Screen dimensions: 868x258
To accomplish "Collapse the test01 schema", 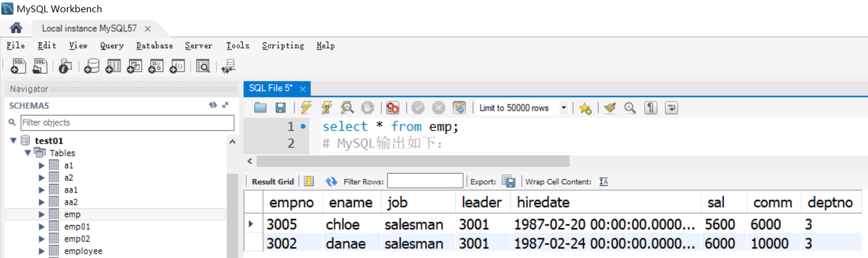I will (x=13, y=141).
